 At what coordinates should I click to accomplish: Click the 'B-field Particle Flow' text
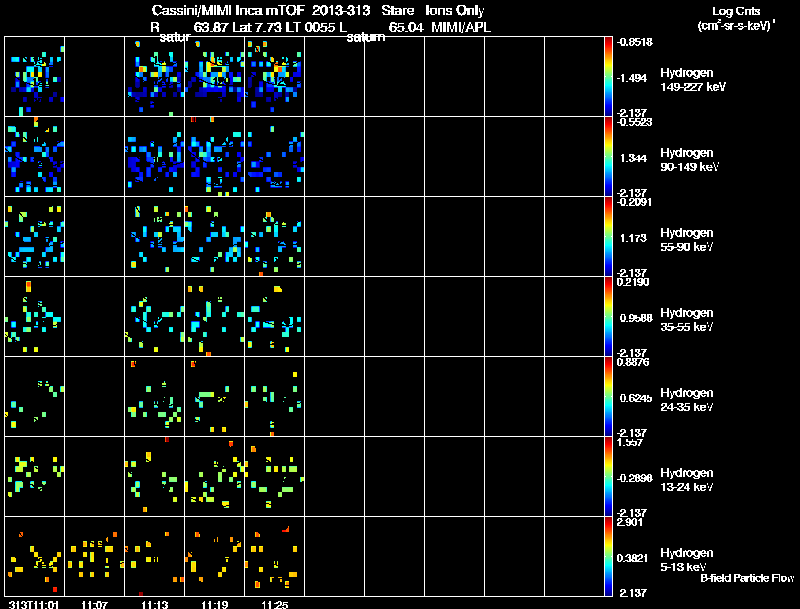[747, 578]
